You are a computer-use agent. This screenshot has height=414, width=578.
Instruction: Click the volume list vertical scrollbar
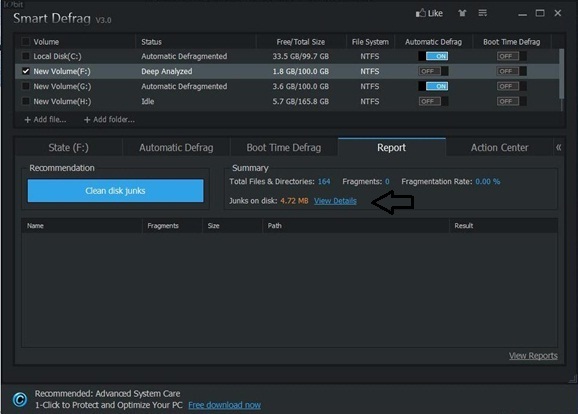(561, 74)
